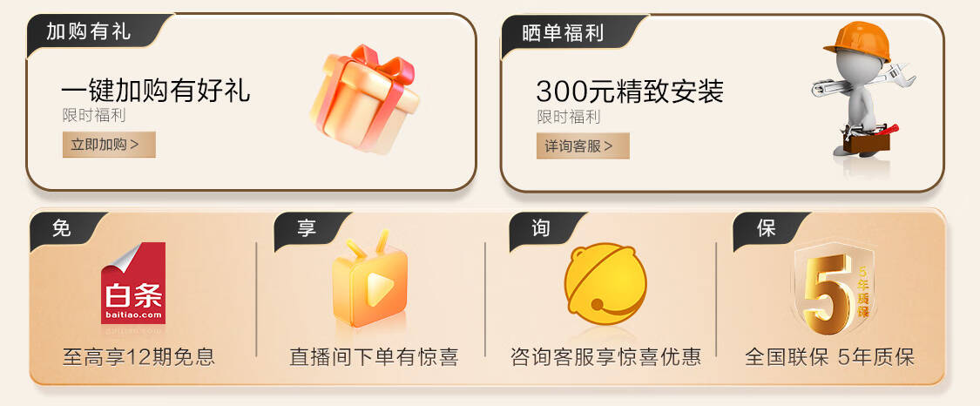Click the orange live-stream TV play icon
The image size is (980, 406).
tap(369, 279)
